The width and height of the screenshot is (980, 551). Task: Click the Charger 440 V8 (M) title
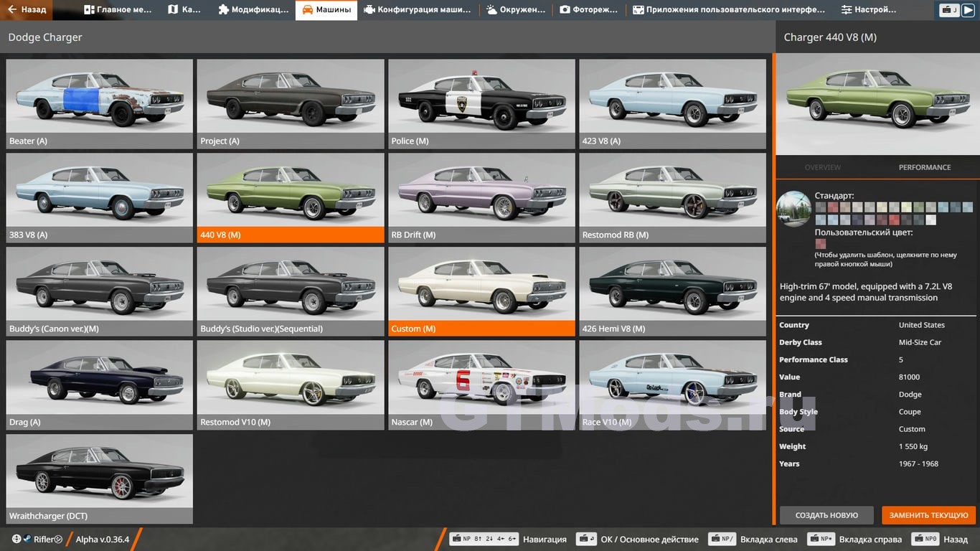tap(830, 37)
